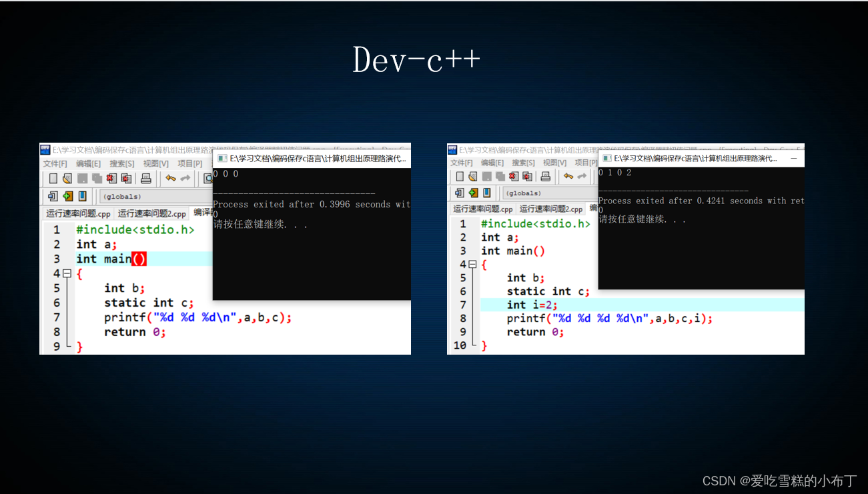The height and width of the screenshot is (494, 868).
Task: Click printf line with a,b,c,i in right editor
Action: 610,319
